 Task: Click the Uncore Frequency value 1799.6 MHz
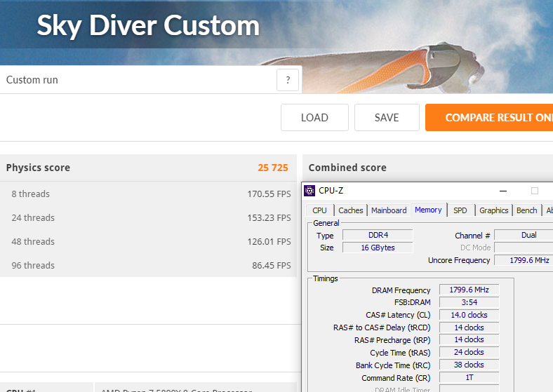tap(524, 260)
